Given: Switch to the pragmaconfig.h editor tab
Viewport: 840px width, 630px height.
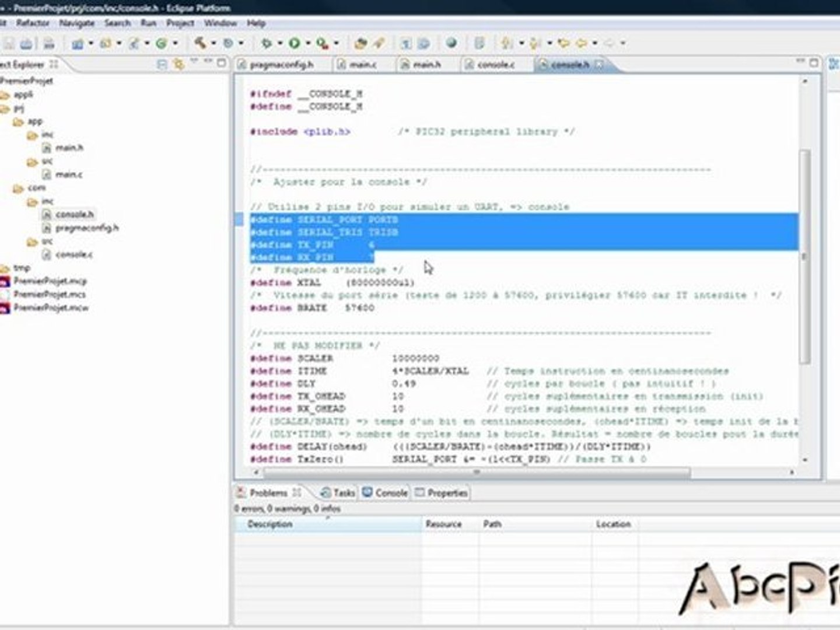Looking at the screenshot, I should 281,64.
